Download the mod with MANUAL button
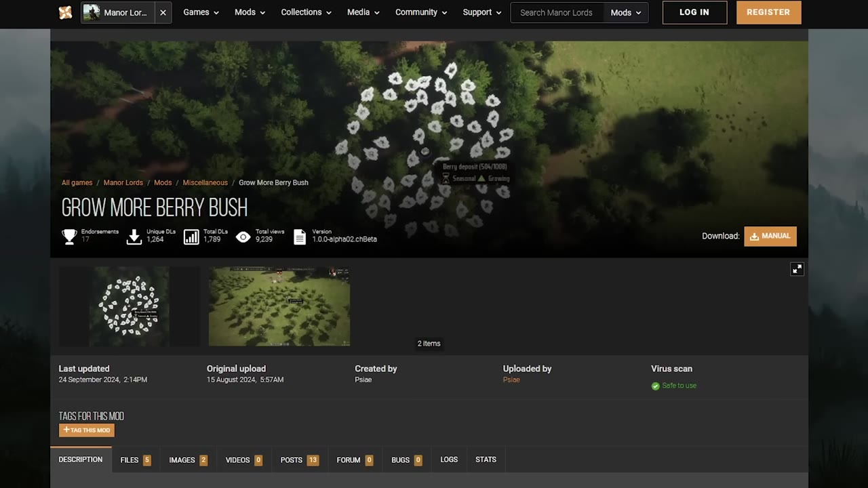 770,236
